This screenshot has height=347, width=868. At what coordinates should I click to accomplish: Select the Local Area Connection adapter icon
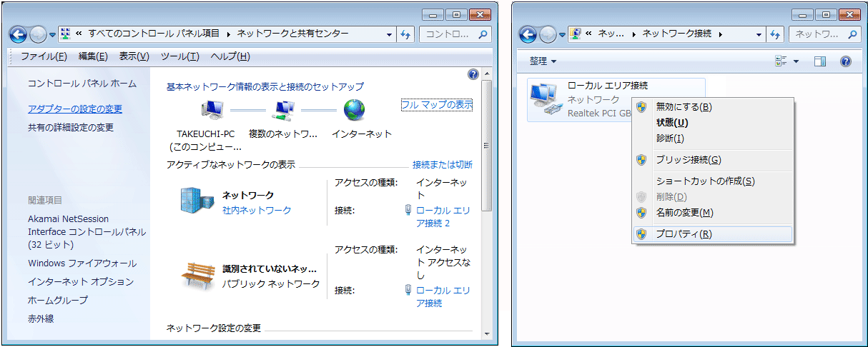click(546, 100)
